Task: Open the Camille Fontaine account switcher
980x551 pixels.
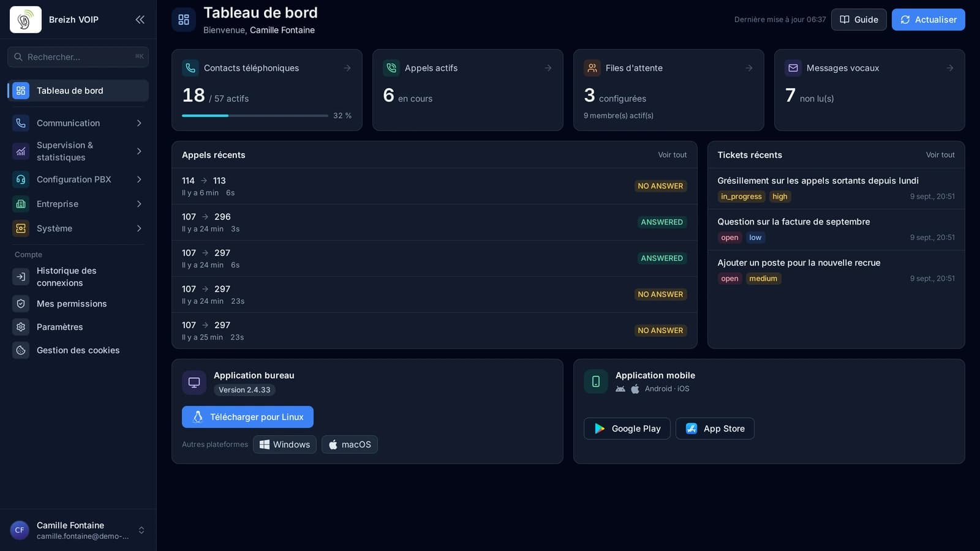Action: [78, 530]
